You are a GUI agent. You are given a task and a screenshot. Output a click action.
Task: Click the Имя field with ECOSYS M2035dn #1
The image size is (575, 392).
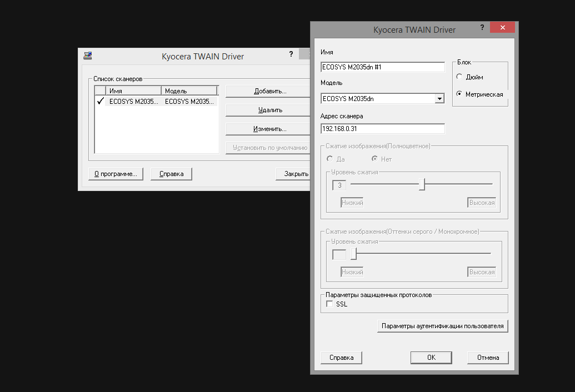(x=382, y=67)
